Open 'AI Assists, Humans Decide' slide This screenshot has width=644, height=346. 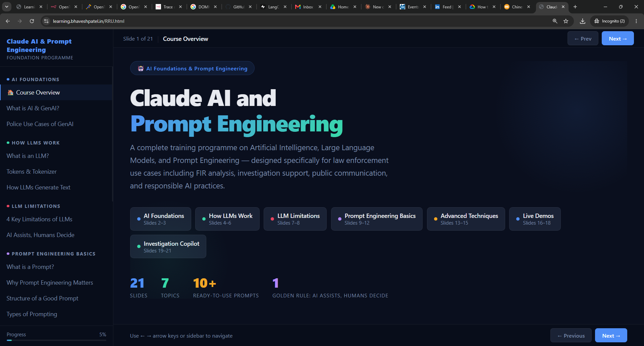pyautogui.click(x=56, y=235)
